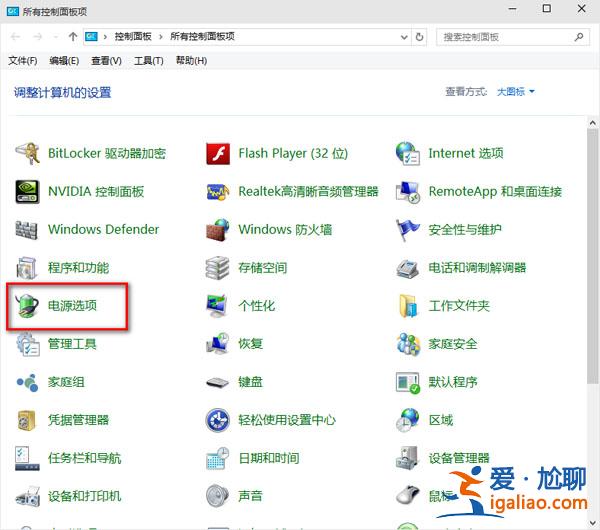Open the 电源选项 battery icon
The width and height of the screenshot is (600, 530).
pos(26,306)
